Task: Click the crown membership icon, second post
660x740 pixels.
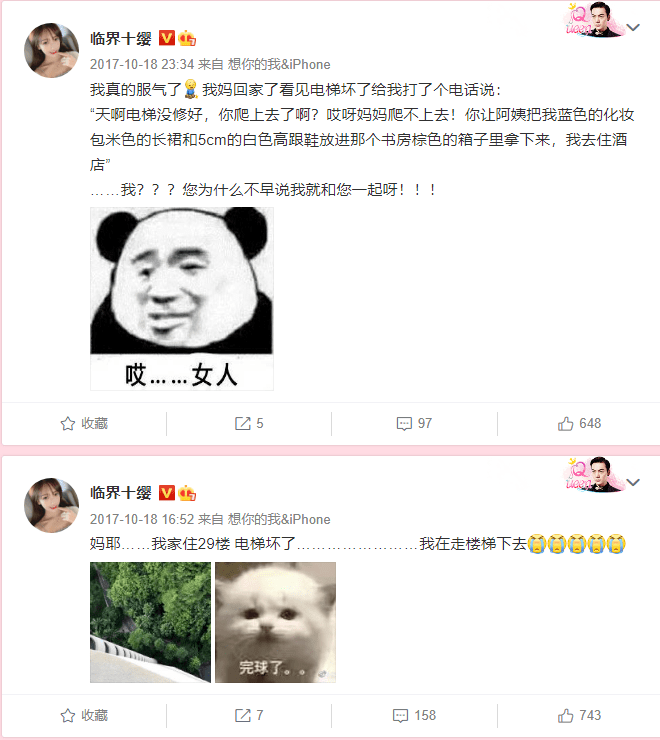Action: (187, 493)
